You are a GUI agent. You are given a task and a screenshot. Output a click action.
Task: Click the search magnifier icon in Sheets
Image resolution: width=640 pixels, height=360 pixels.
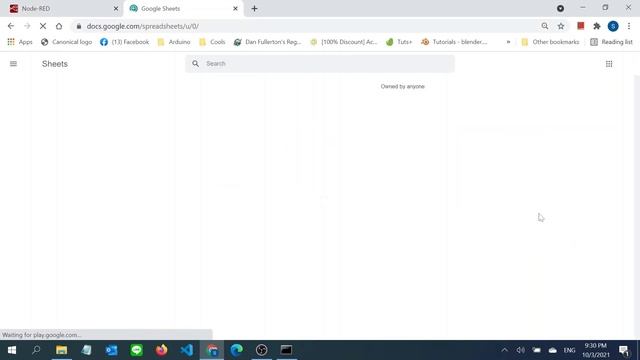tap(196, 64)
